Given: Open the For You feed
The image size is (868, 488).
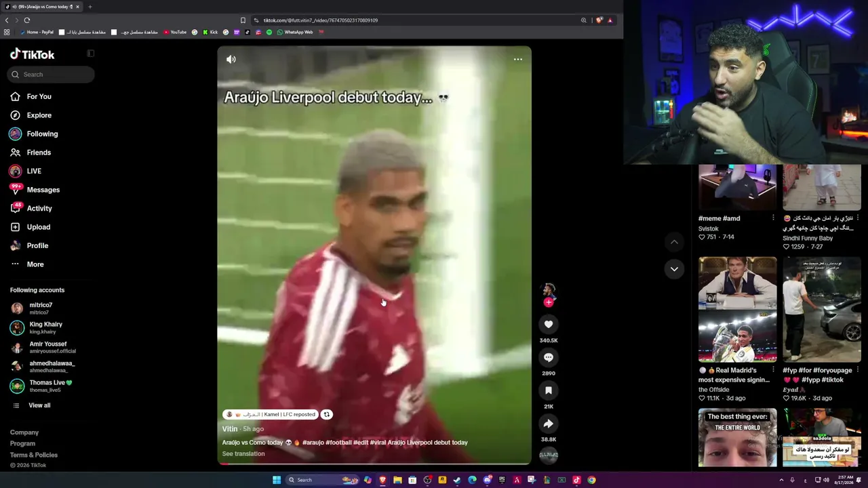Looking at the screenshot, I should 39,96.
